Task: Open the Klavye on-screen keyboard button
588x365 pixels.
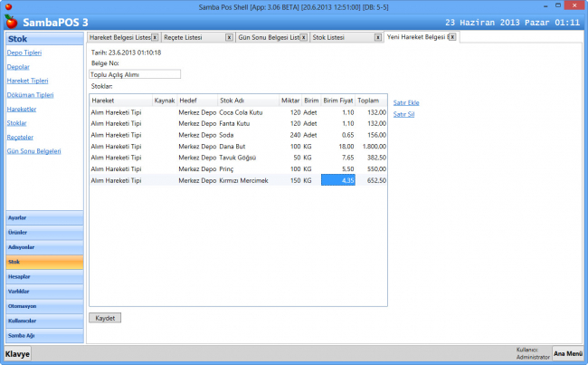Action: (16, 353)
